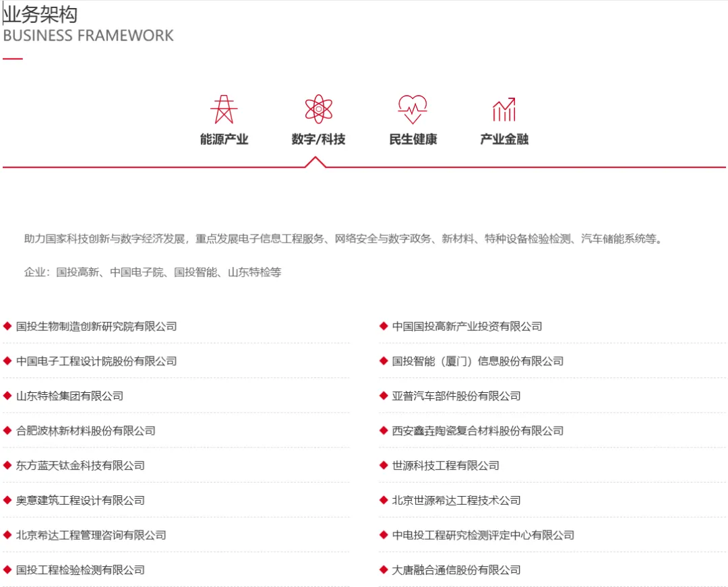Click red diamond bullet beside 世源科技工程有限公司
This screenshot has width=728, height=587.
point(384,465)
